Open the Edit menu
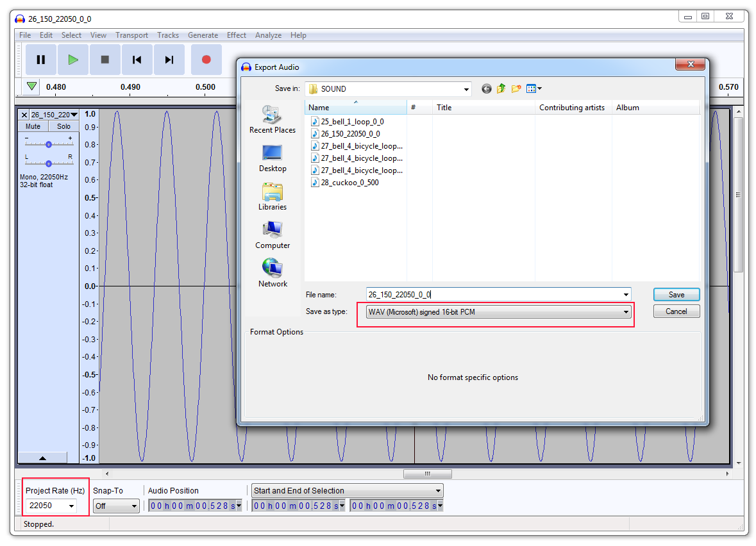 [x=46, y=35]
